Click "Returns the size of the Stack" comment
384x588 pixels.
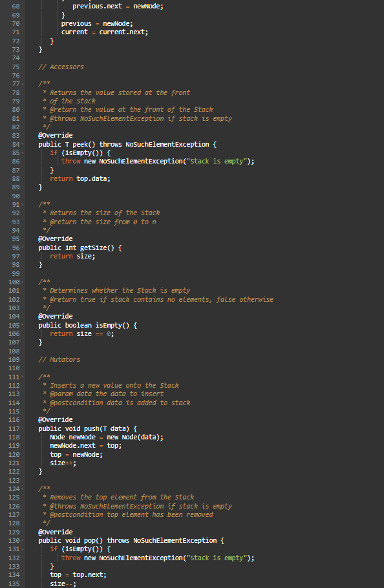click(105, 213)
